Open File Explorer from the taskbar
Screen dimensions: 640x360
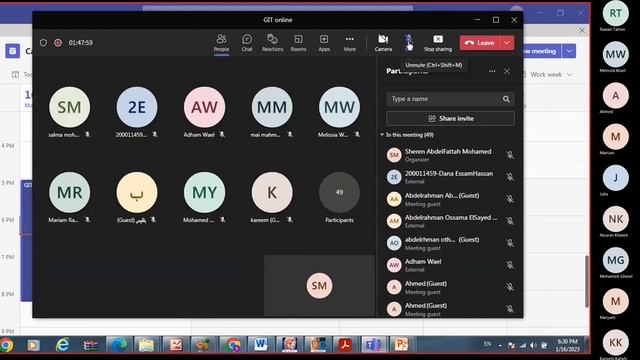tap(146, 345)
